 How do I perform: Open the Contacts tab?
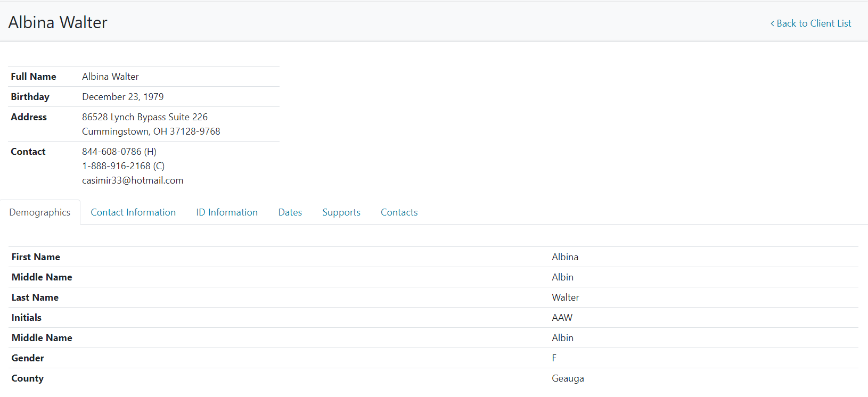(x=399, y=212)
